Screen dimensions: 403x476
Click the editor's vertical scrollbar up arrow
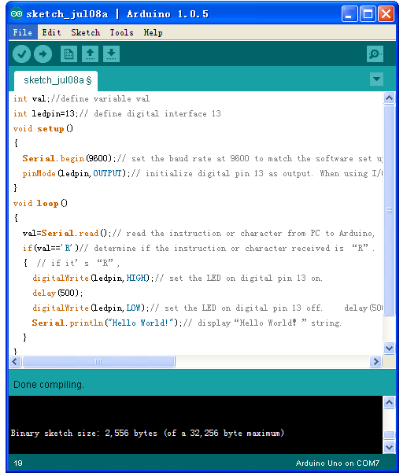coord(389,98)
